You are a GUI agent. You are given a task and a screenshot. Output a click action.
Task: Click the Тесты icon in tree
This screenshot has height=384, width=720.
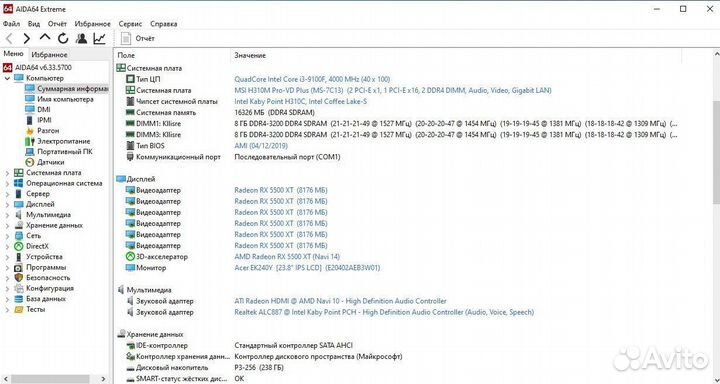point(19,310)
